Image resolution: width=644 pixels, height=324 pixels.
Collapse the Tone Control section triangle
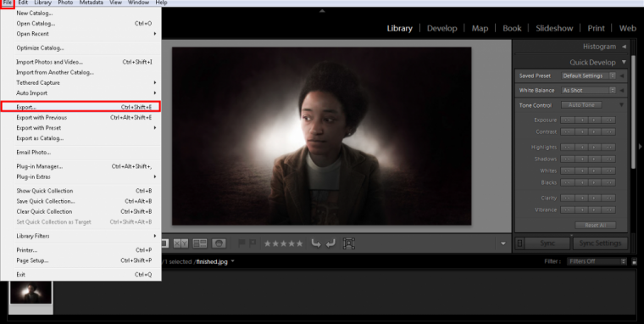tap(621, 105)
